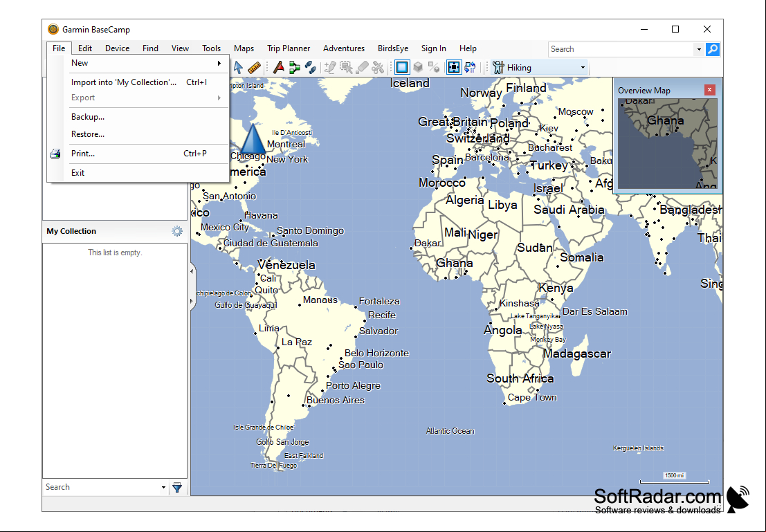Open the Help menu
Screen dimensions: 766x532
468,48
